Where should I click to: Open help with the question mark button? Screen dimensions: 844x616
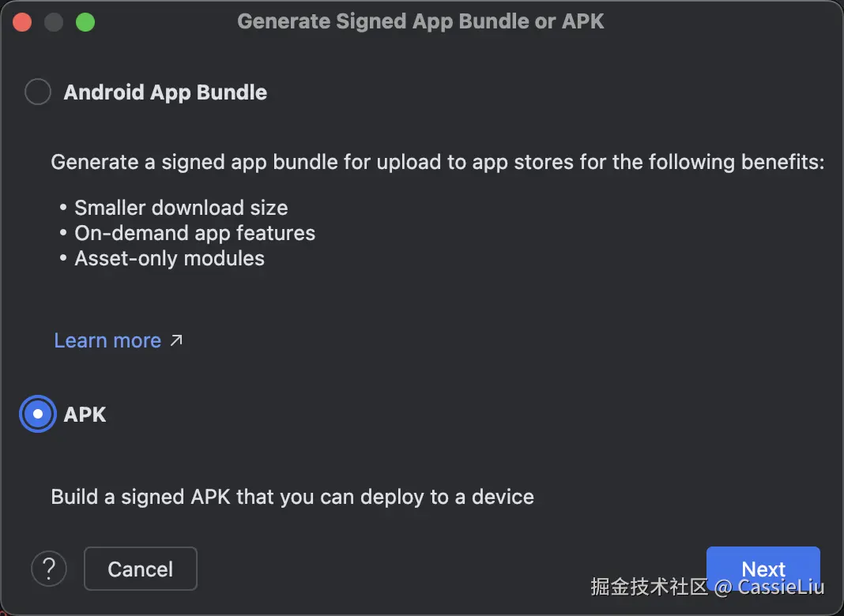[49, 569]
